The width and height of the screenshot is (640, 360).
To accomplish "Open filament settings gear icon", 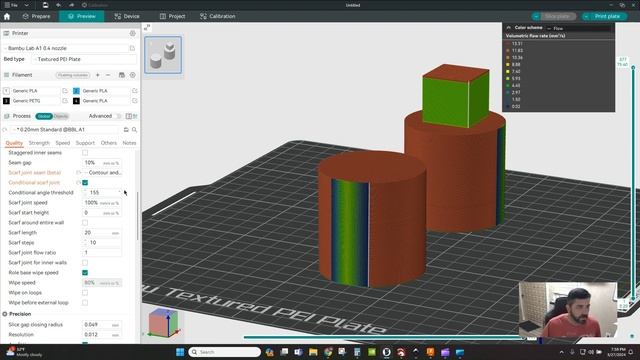I will pos(133,75).
